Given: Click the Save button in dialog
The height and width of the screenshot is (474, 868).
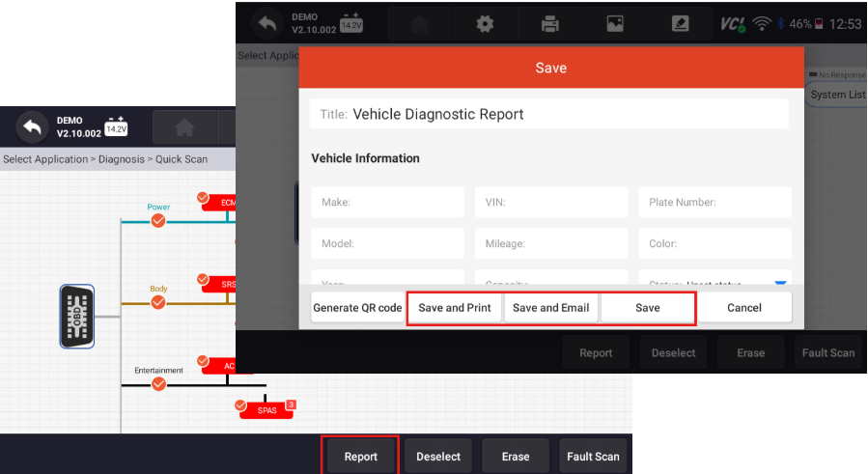Looking at the screenshot, I should pyautogui.click(x=648, y=308).
